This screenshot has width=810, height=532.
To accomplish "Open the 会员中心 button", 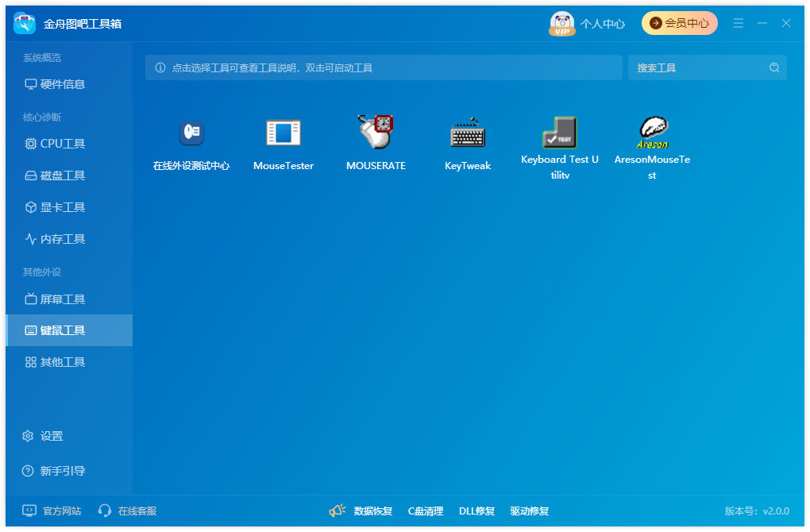I will [679, 23].
